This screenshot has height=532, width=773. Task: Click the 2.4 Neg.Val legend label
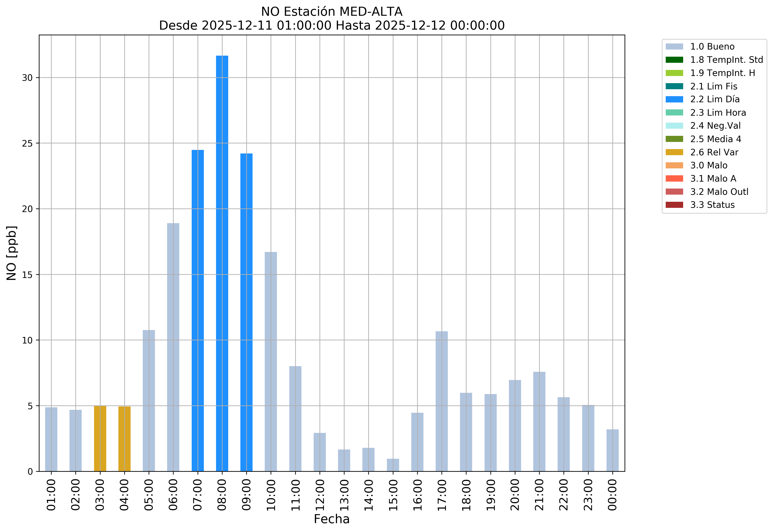715,126
